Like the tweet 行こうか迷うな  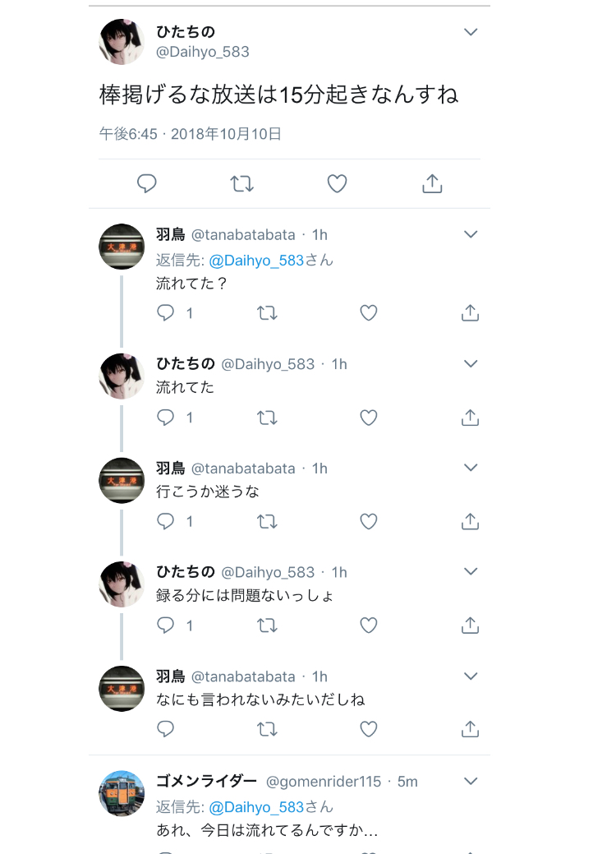click(x=369, y=521)
